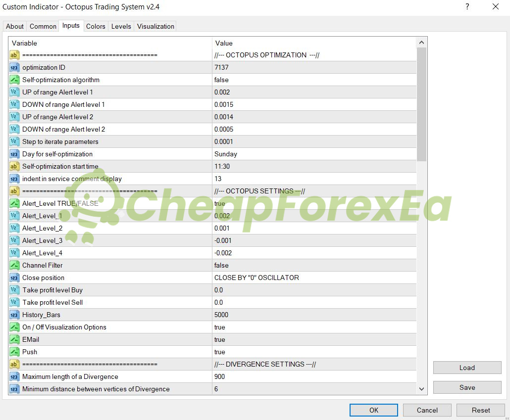Click the Step to iterate parameters value 0.0001

pos(314,142)
